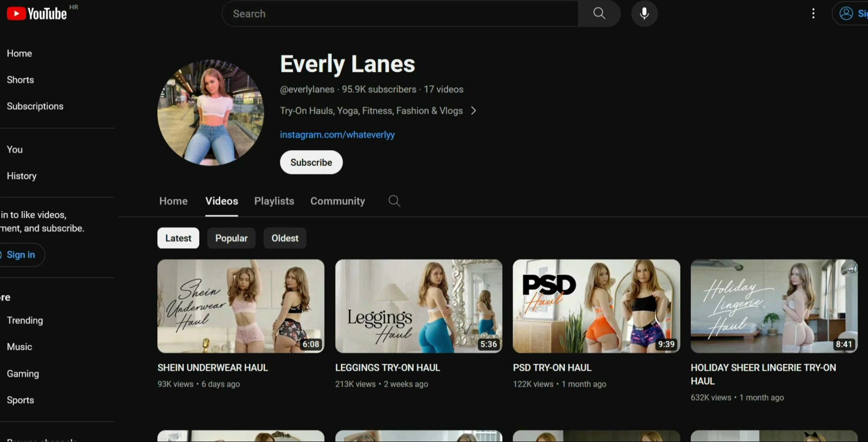Screen dimensions: 868x442
Task: Open LEGGINGS TRY-ON HAUL title
Action: click(x=387, y=368)
